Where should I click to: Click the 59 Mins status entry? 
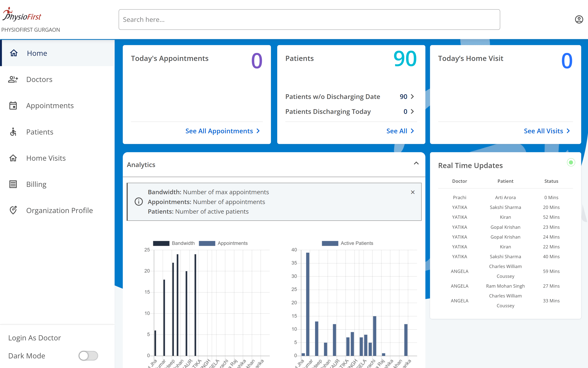[x=551, y=271]
